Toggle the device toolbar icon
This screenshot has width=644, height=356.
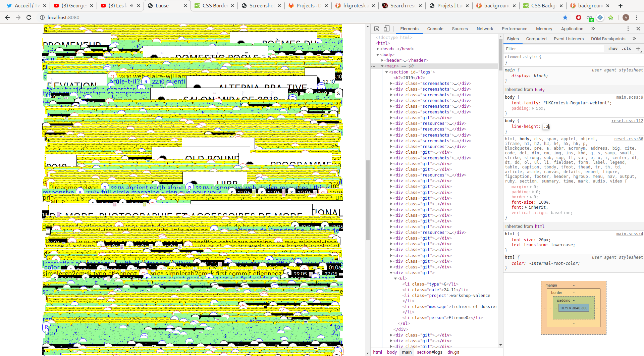[x=387, y=29]
